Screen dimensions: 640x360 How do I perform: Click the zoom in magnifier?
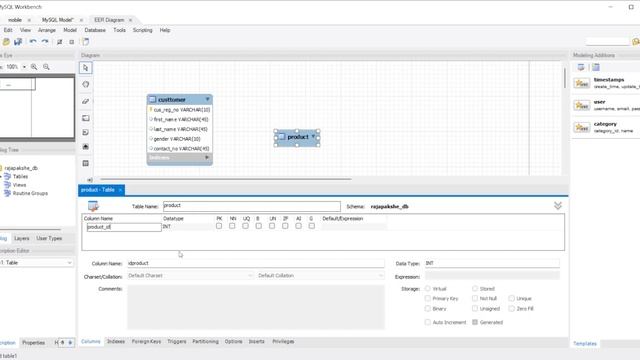[x=34, y=67]
